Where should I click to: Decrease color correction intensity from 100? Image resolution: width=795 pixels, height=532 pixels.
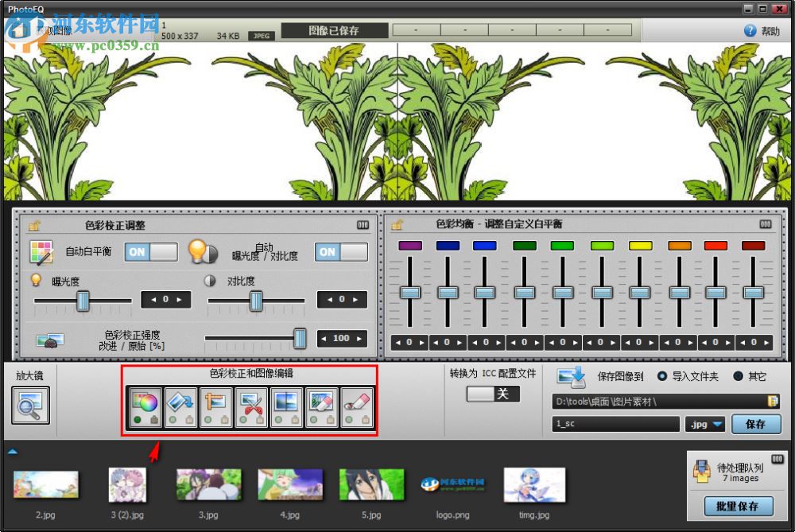[324, 338]
